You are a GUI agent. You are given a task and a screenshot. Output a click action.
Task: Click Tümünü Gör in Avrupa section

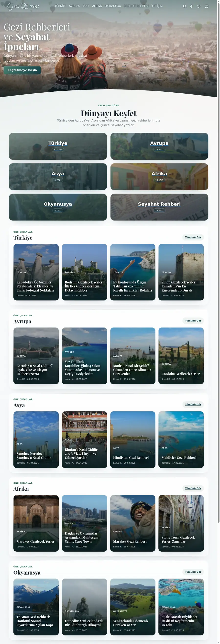pyautogui.click(x=193, y=320)
